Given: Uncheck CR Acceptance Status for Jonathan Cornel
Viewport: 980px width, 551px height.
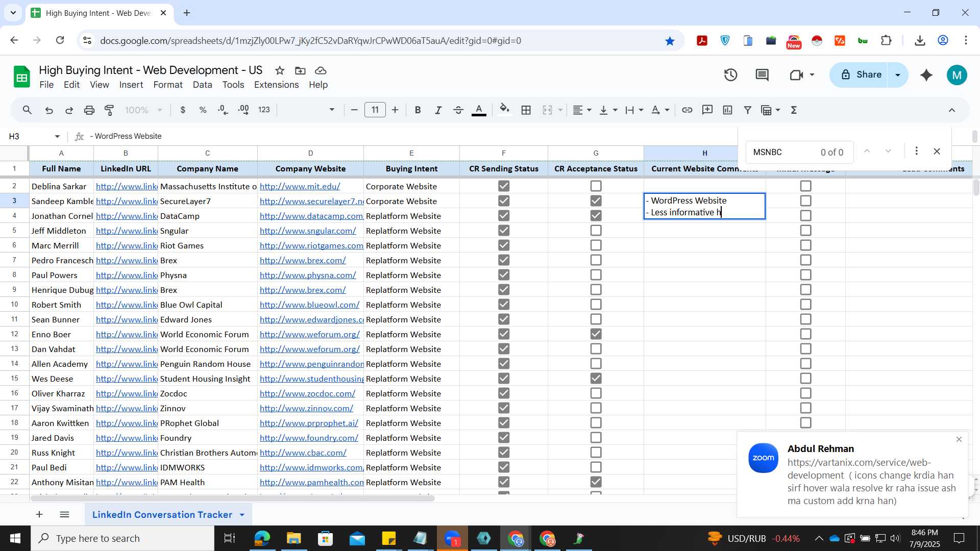Looking at the screenshot, I should tap(596, 216).
